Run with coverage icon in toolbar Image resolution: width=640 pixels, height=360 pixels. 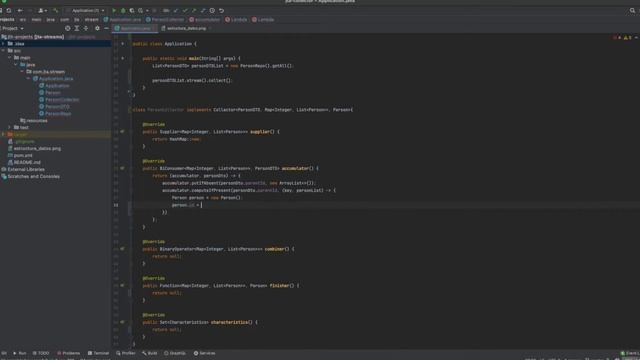[132, 10]
